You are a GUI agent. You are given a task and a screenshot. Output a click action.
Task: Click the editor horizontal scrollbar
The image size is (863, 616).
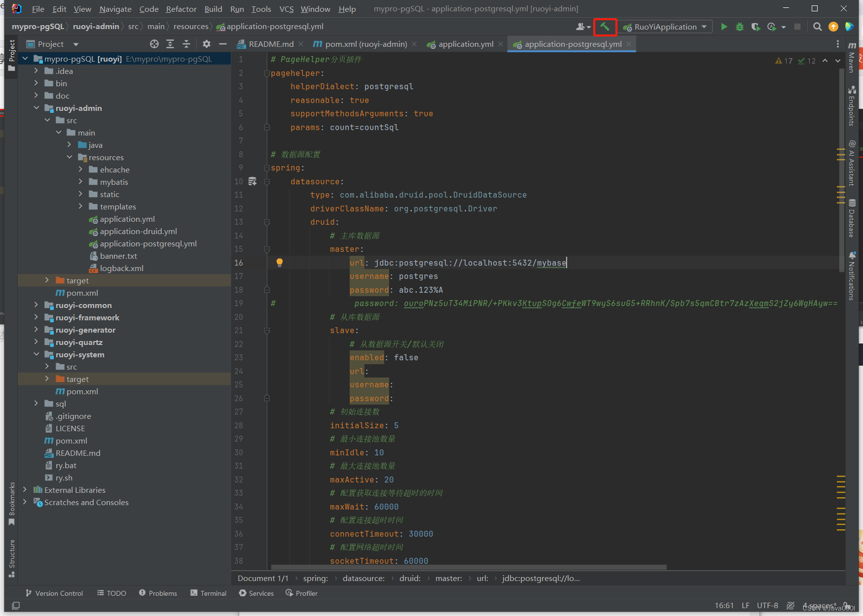click(x=468, y=567)
